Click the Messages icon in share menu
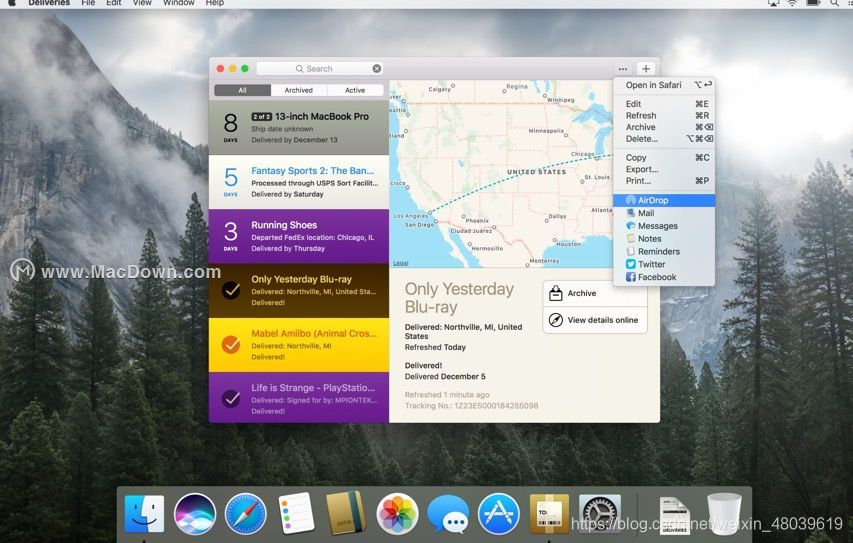This screenshot has height=543, width=853. [631, 225]
